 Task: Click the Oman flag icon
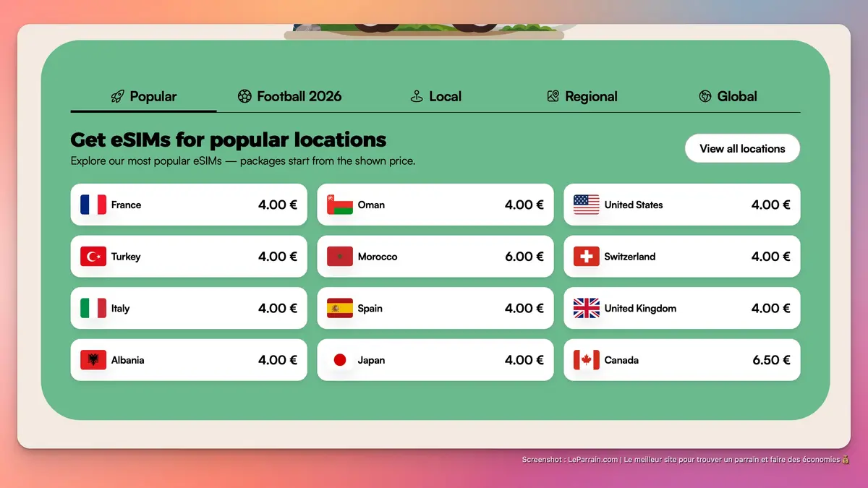tap(340, 205)
